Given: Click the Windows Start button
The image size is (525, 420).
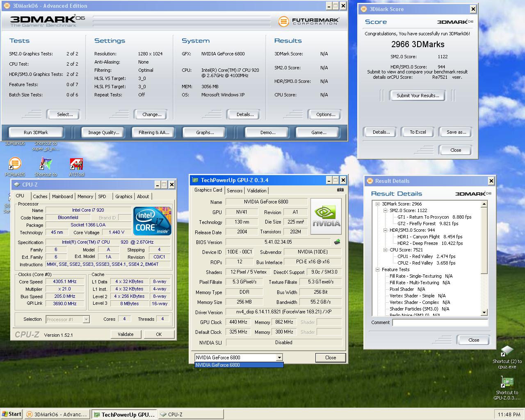Looking at the screenshot, I should 11,414.
